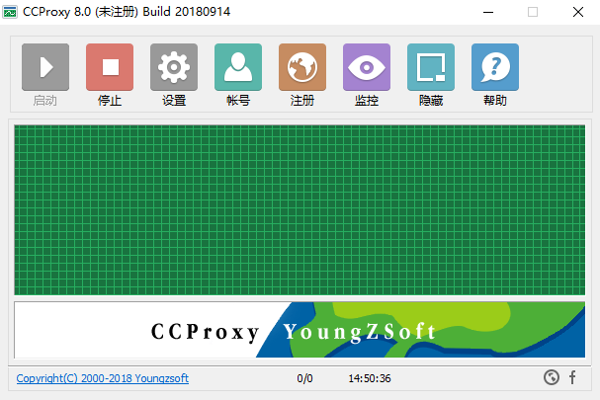Open the 帐号 account manager icon
This screenshot has height=400, width=600.
point(238,67)
